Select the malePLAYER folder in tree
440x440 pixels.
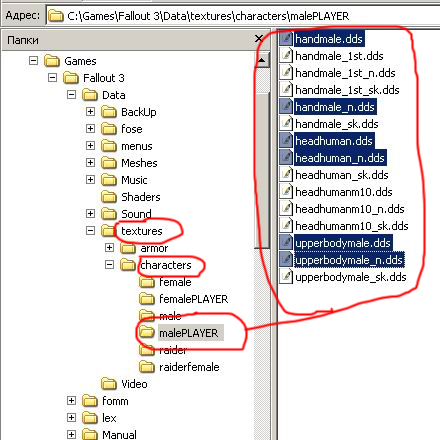188,333
